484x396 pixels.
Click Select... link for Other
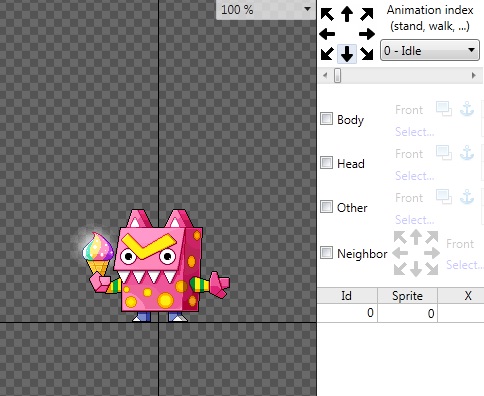414,220
